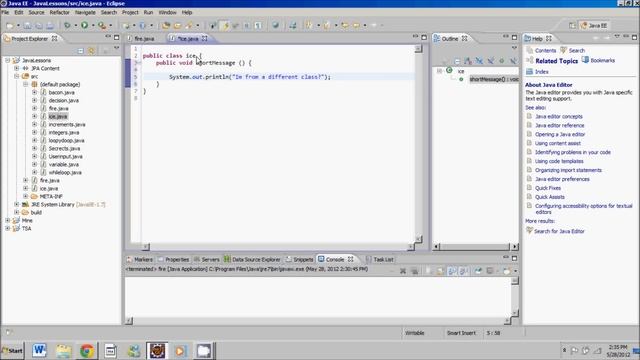This screenshot has height=360, width=640.
Task: Open the Open Console dropdown in Console toolbar
Action: tap(515, 271)
